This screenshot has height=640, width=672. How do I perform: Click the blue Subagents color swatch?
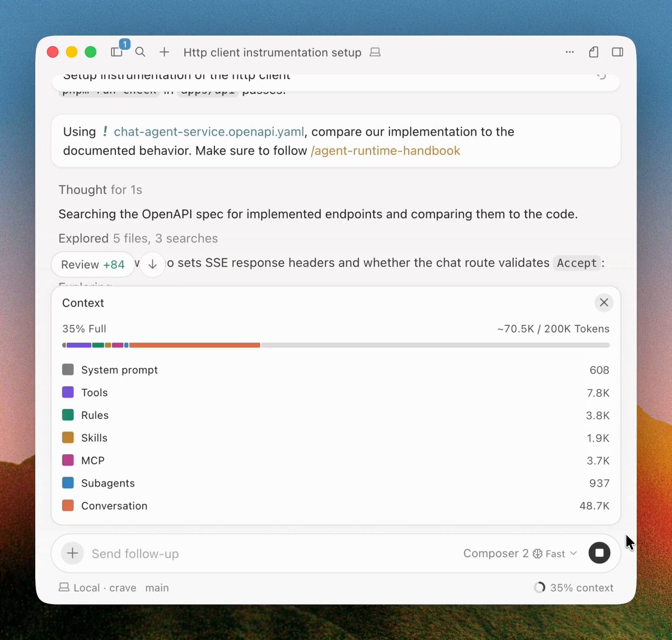click(x=68, y=483)
